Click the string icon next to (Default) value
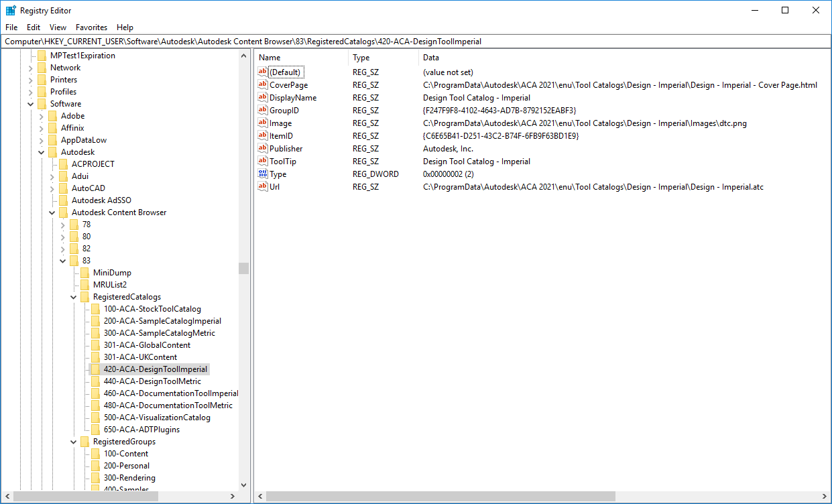The width and height of the screenshot is (832, 504). (x=263, y=72)
